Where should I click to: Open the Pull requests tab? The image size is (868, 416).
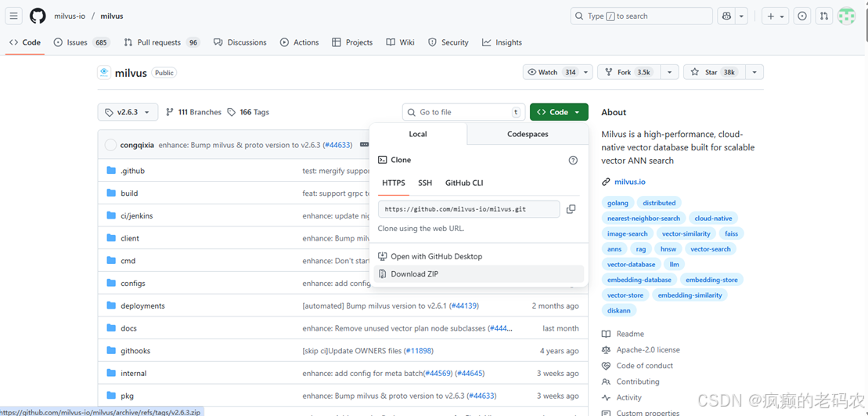pyautogui.click(x=162, y=42)
